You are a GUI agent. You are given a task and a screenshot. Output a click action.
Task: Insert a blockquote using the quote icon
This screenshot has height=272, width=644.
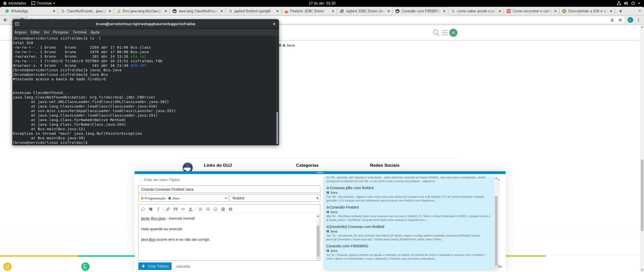click(x=175, y=209)
